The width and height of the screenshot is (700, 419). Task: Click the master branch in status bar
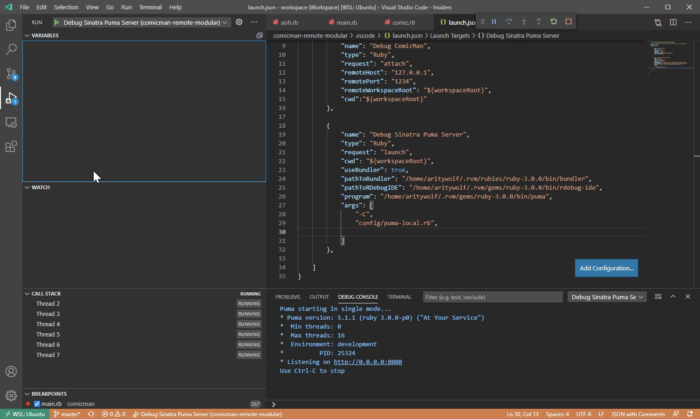click(67, 414)
